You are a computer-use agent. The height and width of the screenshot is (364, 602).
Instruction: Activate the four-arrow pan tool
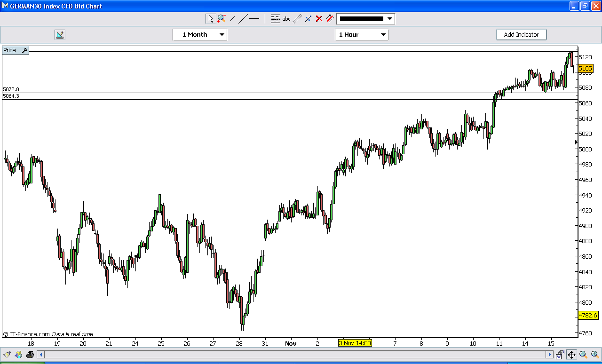click(x=571, y=355)
